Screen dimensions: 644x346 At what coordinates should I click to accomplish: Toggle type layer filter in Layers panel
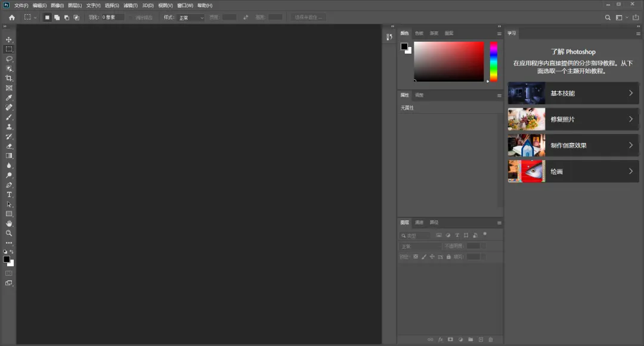[457, 235]
